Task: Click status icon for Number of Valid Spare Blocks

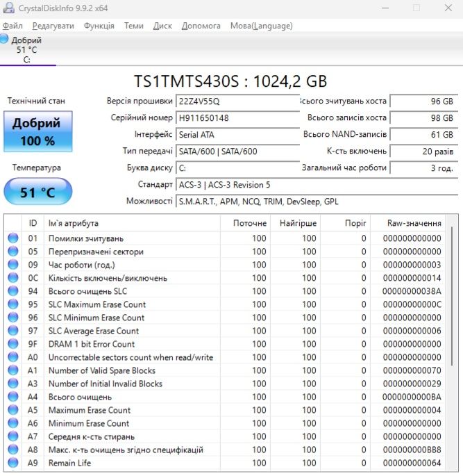Action: [13, 370]
